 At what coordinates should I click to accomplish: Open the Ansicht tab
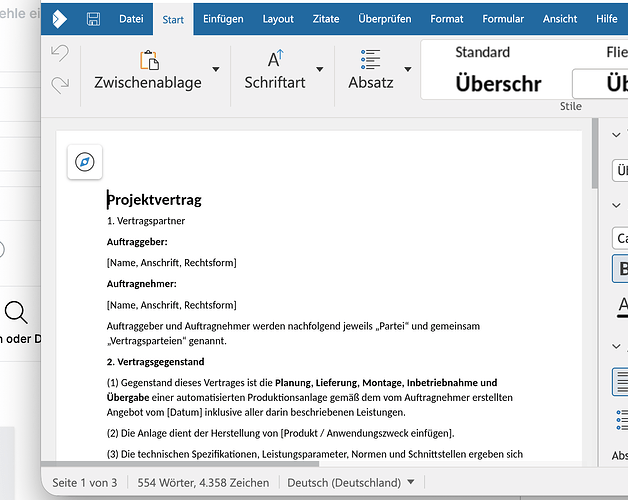[560, 19]
